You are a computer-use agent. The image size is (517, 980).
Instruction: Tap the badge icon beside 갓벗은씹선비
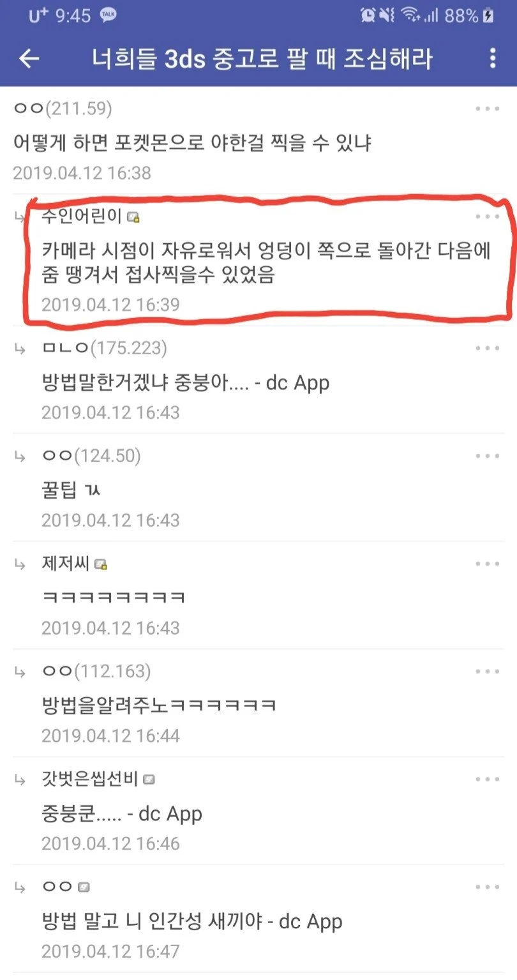(149, 780)
